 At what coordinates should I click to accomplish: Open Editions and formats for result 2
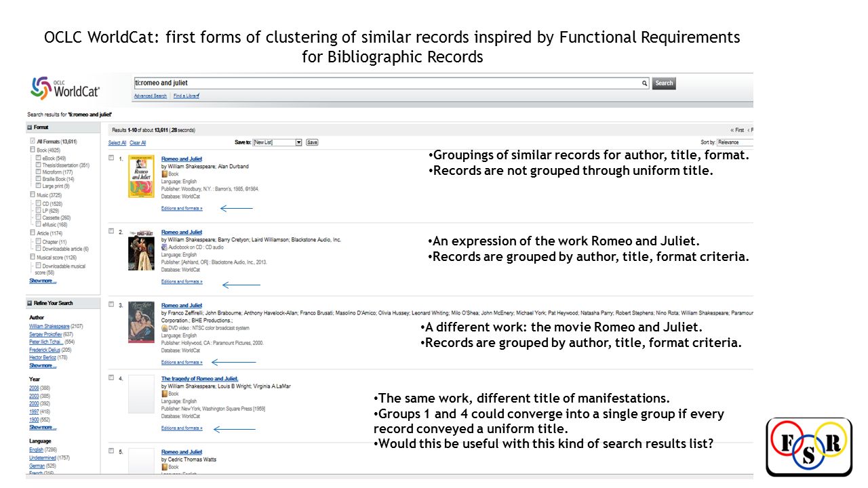pyautogui.click(x=182, y=281)
